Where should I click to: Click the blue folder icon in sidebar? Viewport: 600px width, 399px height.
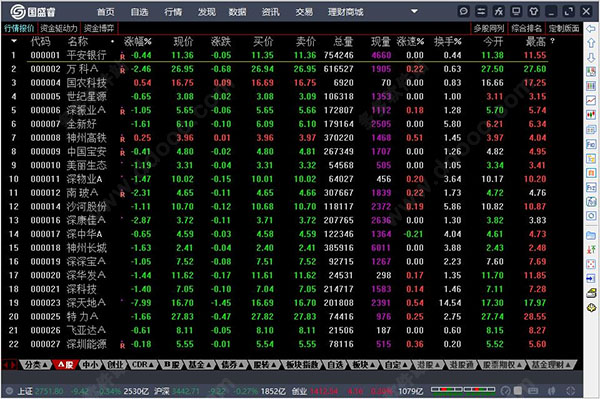pos(591,235)
